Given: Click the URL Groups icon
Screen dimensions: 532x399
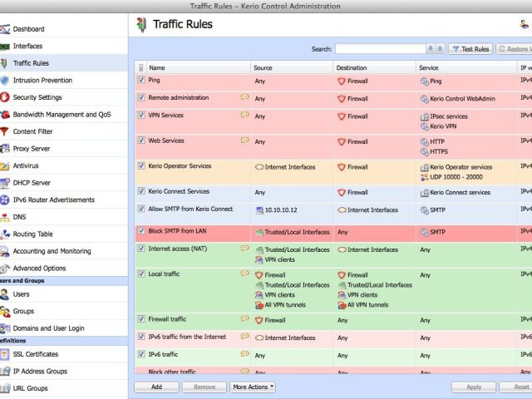Looking at the screenshot, I should [5, 388].
